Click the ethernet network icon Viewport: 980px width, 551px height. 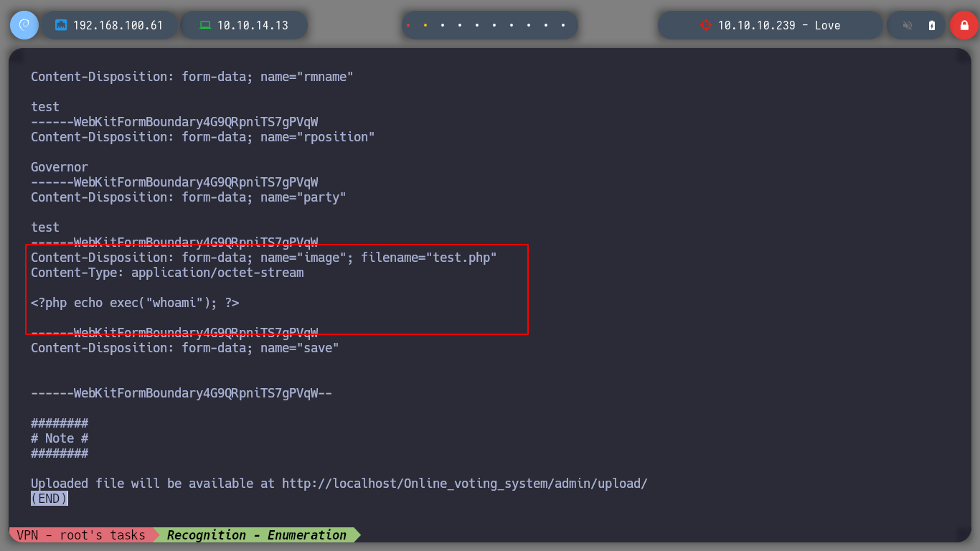pos(61,25)
